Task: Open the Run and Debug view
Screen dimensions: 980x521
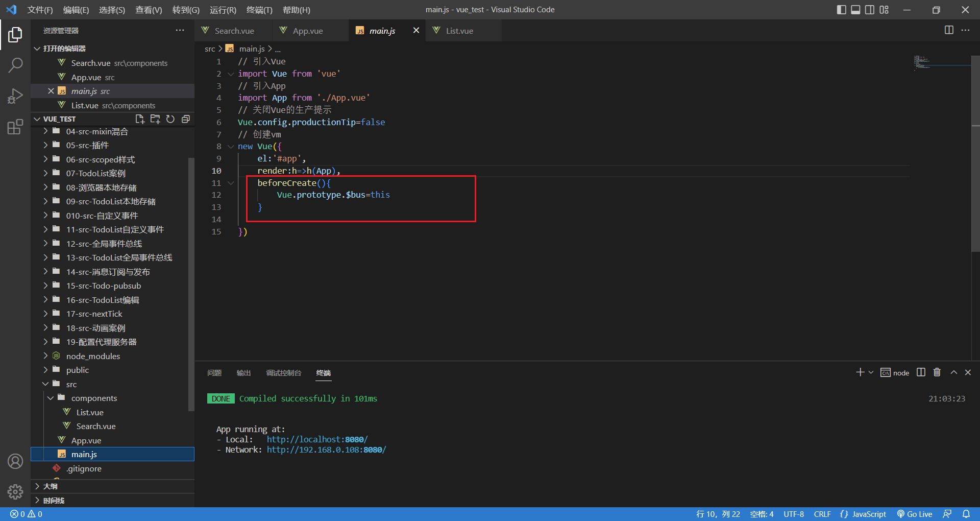Action: pyautogui.click(x=15, y=96)
